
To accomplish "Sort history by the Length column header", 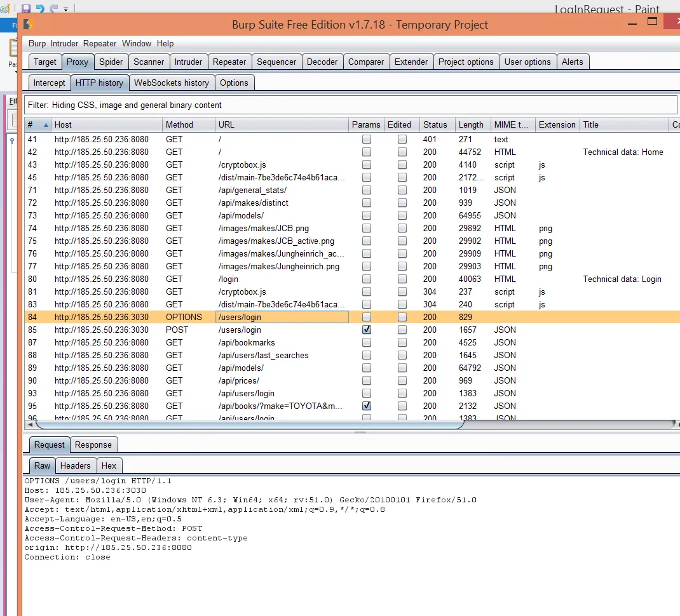I will point(473,125).
